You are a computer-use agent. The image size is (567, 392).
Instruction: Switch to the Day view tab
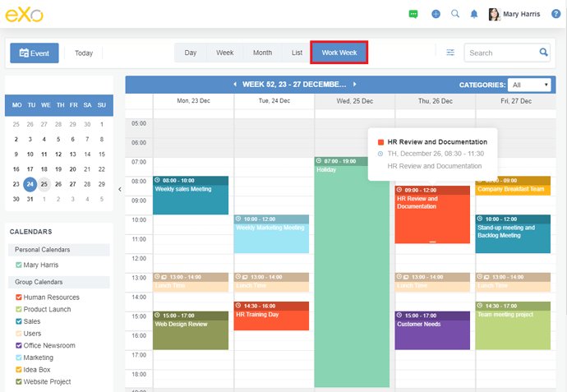click(x=191, y=53)
